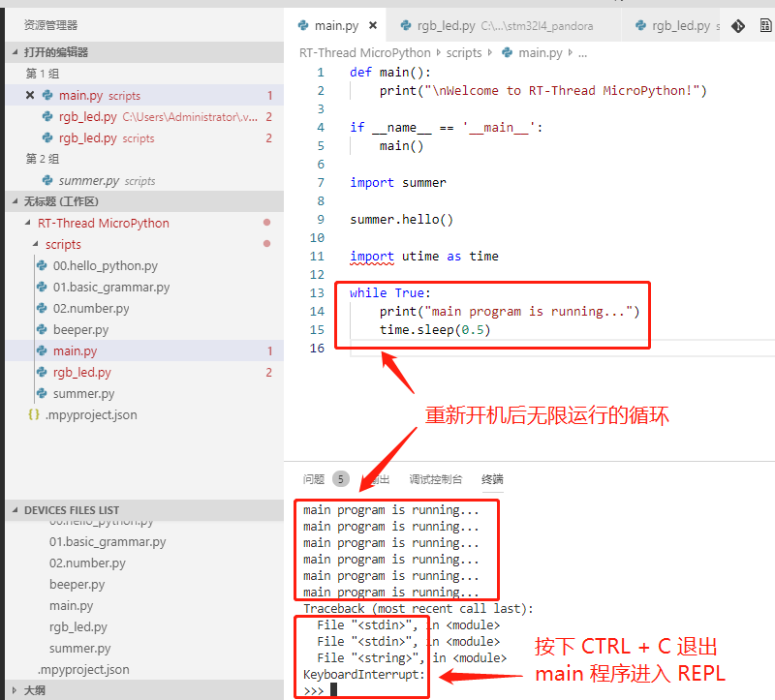Collapse the 打开的编辑器 section

(x=14, y=52)
